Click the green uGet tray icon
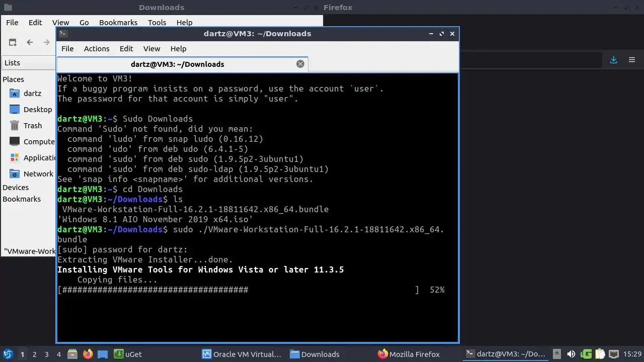 [x=586, y=354]
